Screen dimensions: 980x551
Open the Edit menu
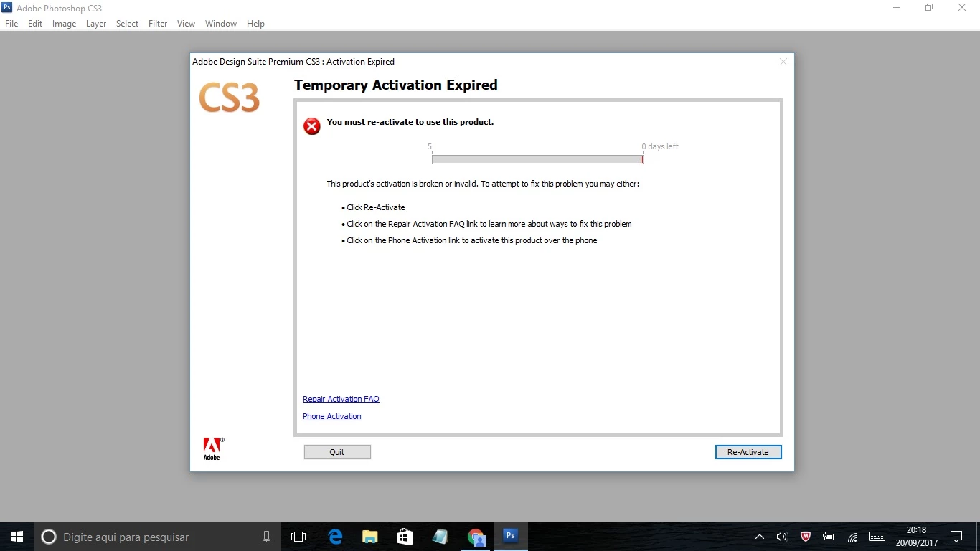point(35,24)
